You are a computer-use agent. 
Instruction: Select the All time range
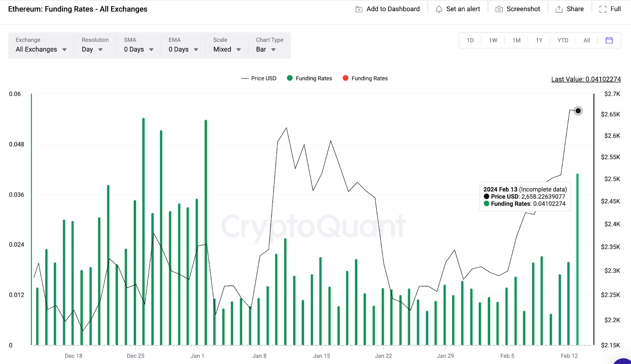(x=587, y=40)
